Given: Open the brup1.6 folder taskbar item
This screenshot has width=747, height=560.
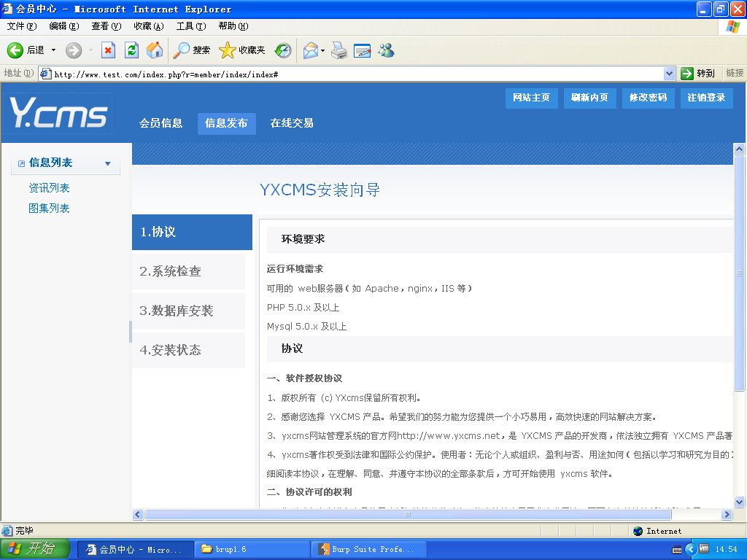Looking at the screenshot, I should [252, 550].
